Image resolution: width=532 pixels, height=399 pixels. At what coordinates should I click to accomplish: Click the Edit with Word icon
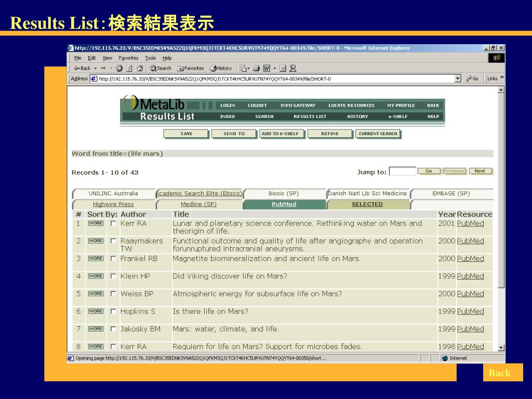click(x=267, y=68)
